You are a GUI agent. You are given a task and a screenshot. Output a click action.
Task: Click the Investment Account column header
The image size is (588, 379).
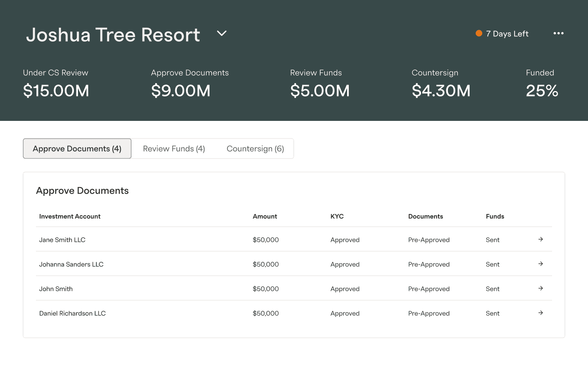pos(70,216)
